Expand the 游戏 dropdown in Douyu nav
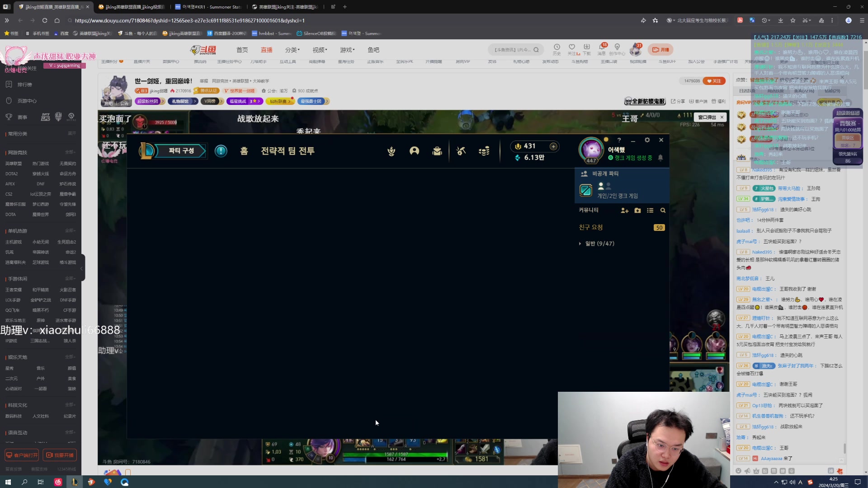 coord(347,50)
